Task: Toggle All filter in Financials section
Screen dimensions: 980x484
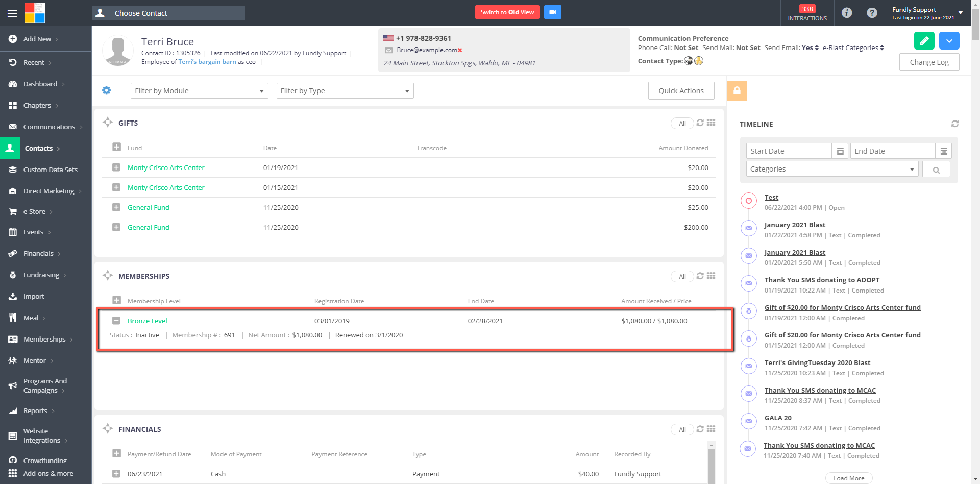Action: (x=682, y=429)
